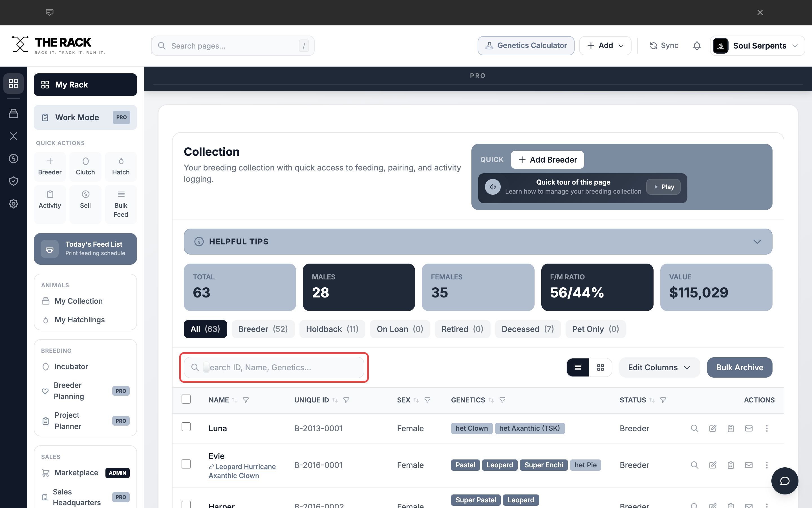Open the dollar sales icon in left rail
812x508 pixels.
point(14,159)
